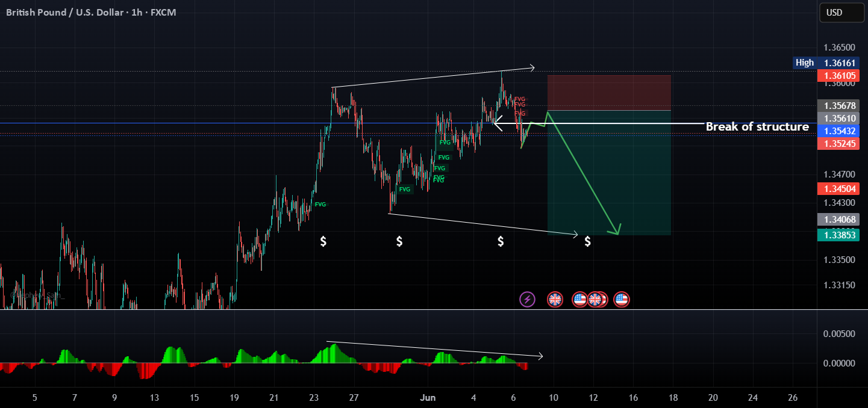This screenshot has height=408, width=868.
Task: Click the purple lightning event icon
Action: 527,299
